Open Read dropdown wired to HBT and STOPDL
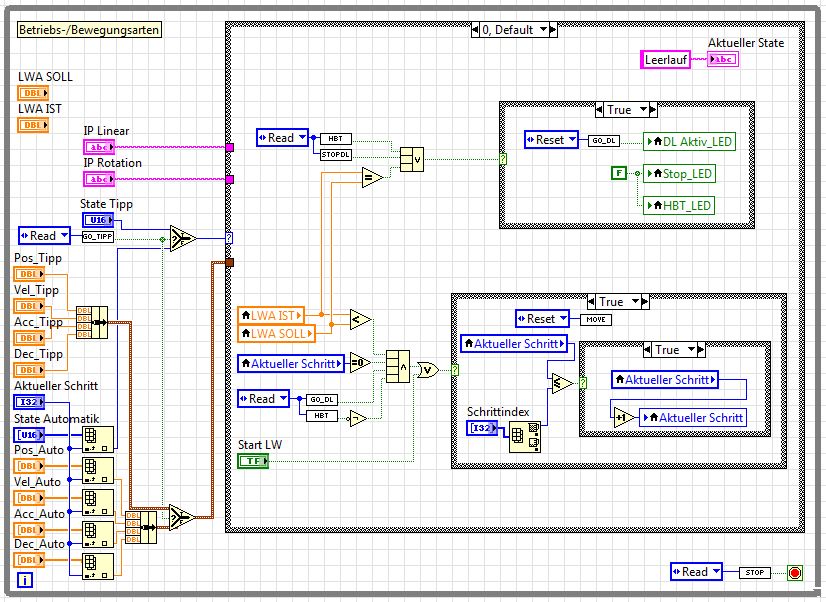This screenshot has width=826, height=602. [302, 137]
